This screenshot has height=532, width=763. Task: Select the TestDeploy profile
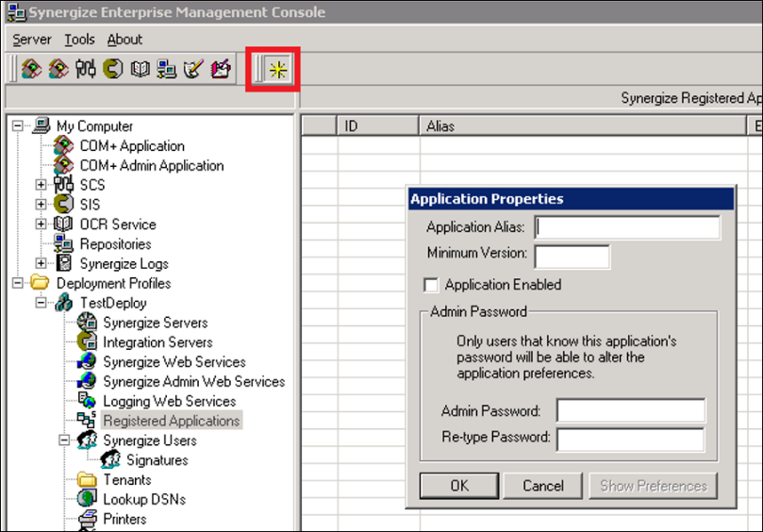pyautogui.click(x=113, y=303)
